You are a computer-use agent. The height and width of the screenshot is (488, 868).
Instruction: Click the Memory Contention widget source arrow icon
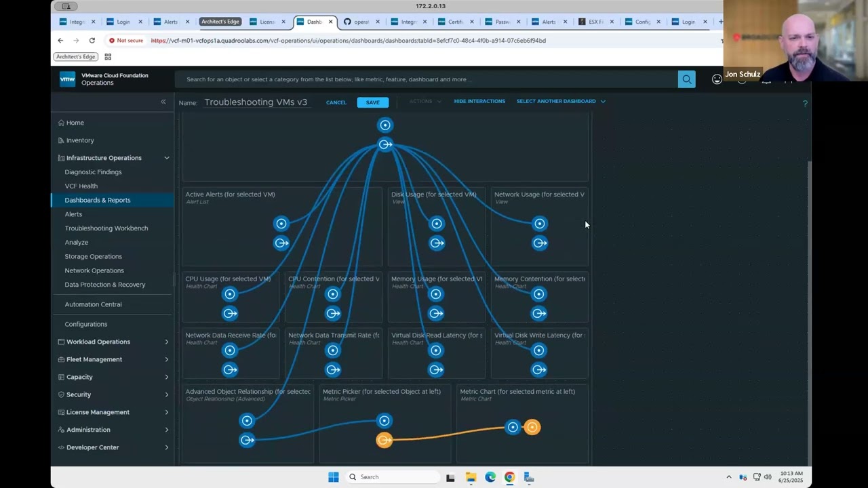[x=539, y=313]
